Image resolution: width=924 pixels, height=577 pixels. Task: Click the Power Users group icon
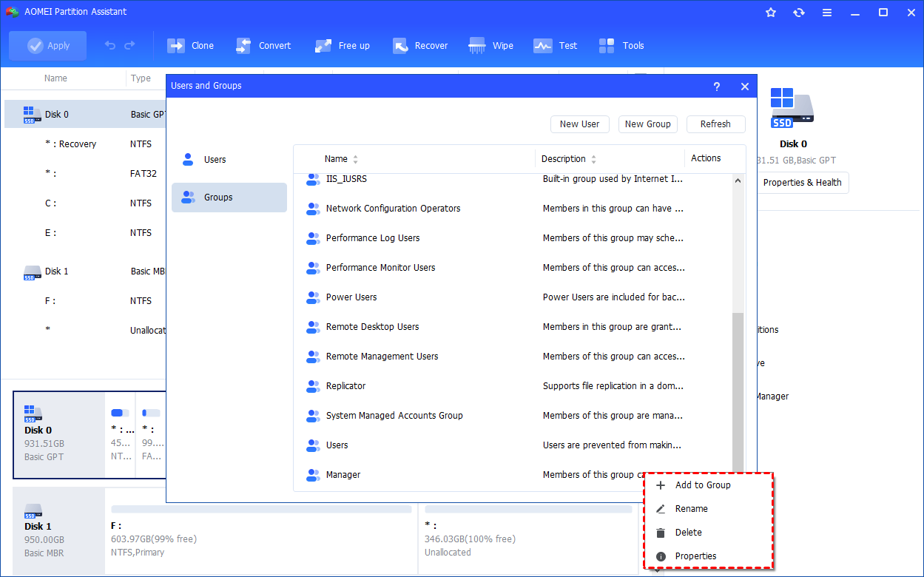click(x=313, y=297)
